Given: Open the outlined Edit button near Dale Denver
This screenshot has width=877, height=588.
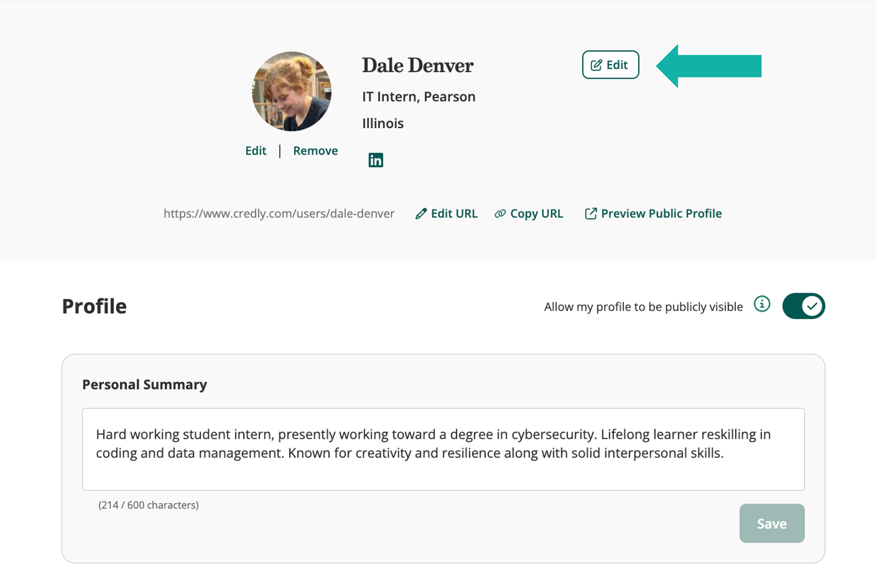Looking at the screenshot, I should [610, 65].
